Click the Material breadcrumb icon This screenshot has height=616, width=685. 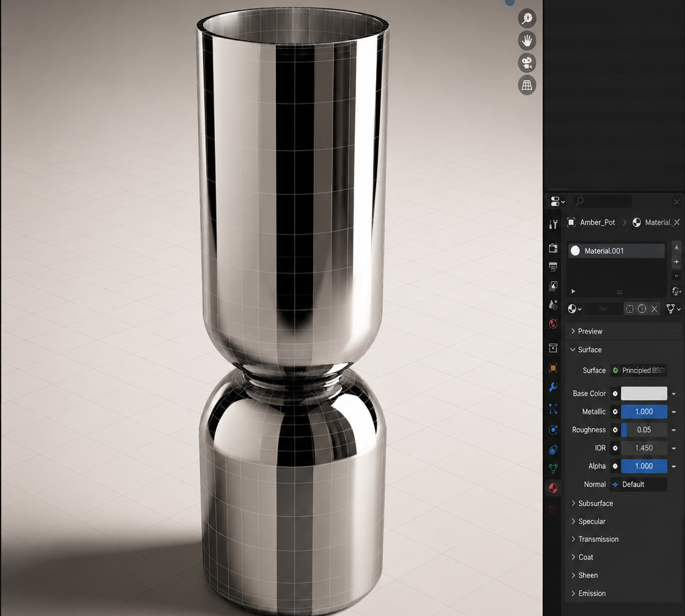click(637, 222)
